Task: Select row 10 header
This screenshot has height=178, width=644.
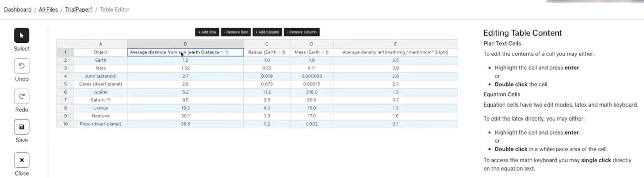Action: pos(65,124)
